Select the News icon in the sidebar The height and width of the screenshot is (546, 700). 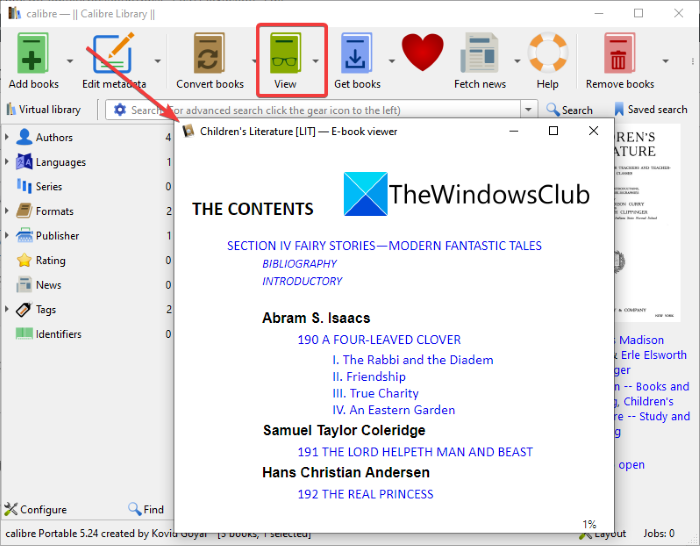pyautogui.click(x=24, y=284)
